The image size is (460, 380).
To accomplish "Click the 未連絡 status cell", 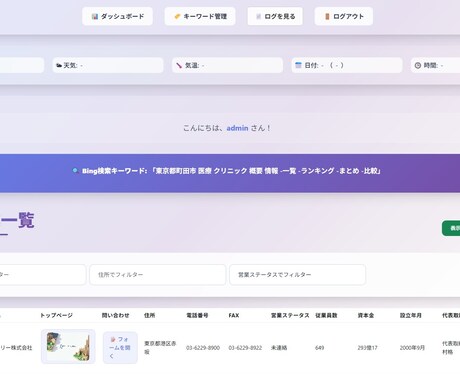I will pyautogui.click(x=279, y=348).
